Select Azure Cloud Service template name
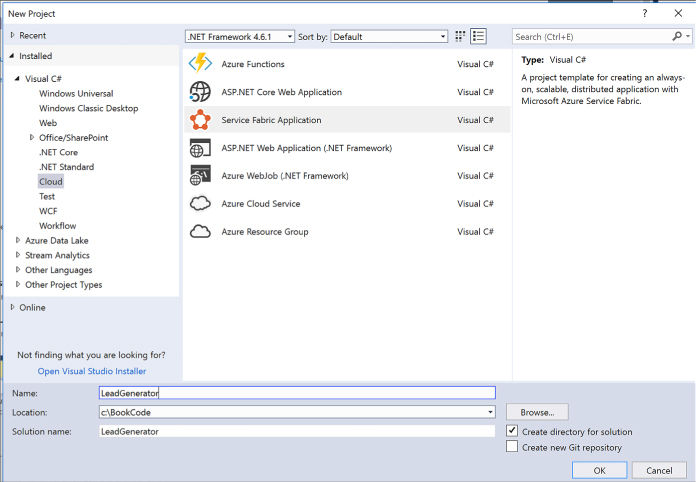 pyautogui.click(x=261, y=204)
